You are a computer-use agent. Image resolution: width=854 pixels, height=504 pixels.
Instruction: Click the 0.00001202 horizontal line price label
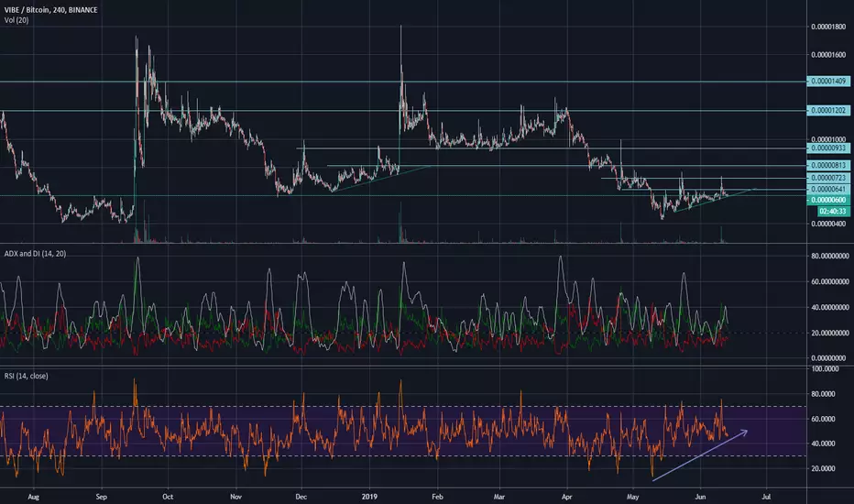828,111
